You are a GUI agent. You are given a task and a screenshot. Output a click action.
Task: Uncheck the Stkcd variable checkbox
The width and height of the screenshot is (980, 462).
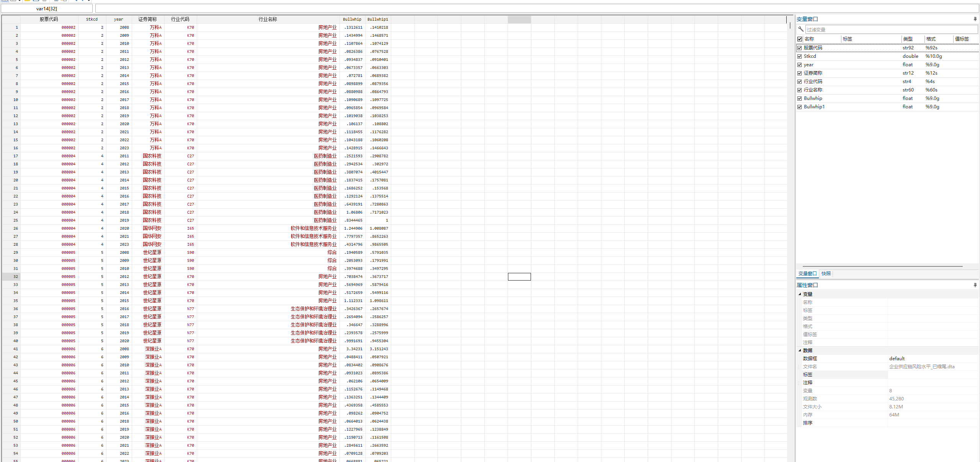click(x=799, y=56)
